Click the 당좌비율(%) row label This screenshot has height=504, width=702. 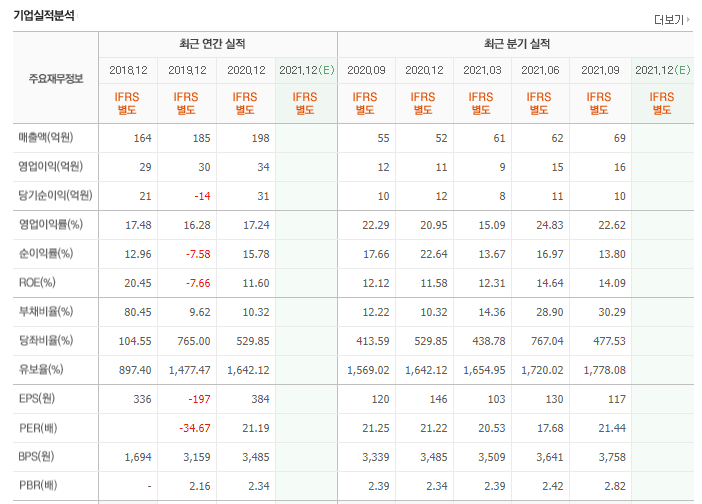coord(46,341)
